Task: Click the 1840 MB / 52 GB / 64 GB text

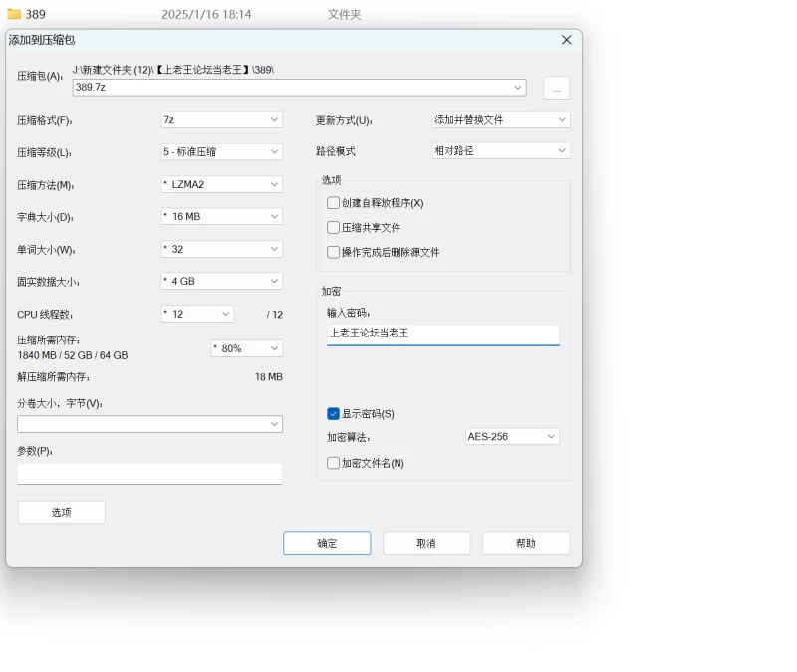Action: 73,355
